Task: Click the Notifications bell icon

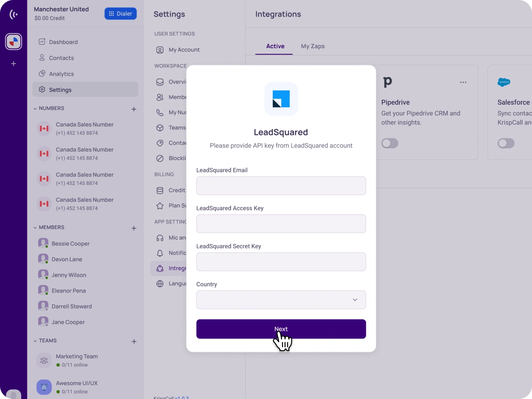Action: tap(160, 253)
